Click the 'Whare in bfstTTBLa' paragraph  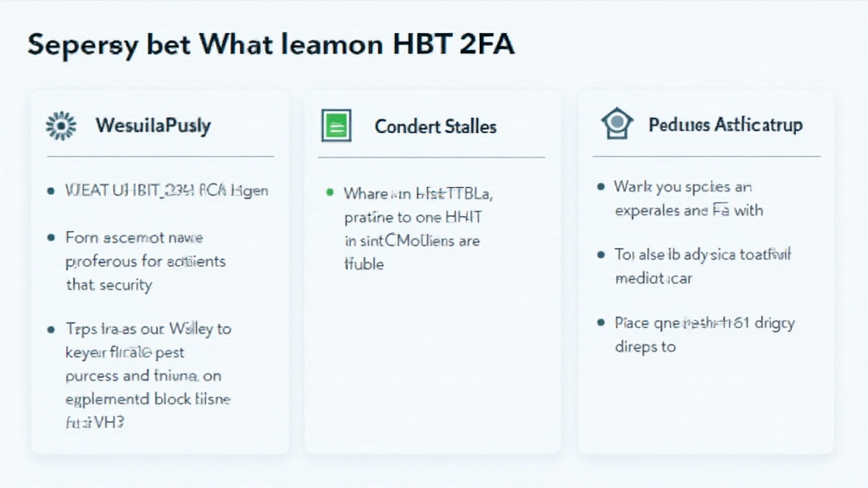(418, 229)
